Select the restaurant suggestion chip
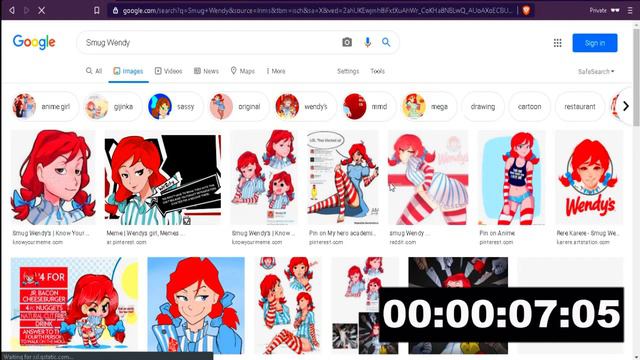The width and height of the screenshot is (640, 360). pos(580,107)
